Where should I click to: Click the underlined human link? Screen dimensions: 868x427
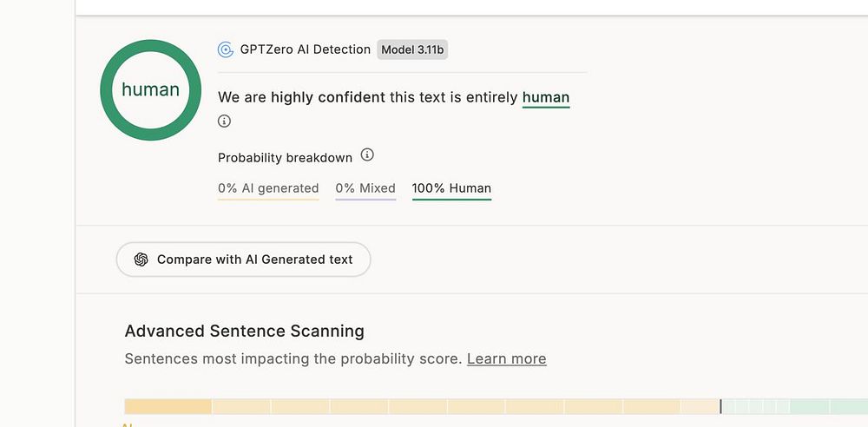point(546,97)
